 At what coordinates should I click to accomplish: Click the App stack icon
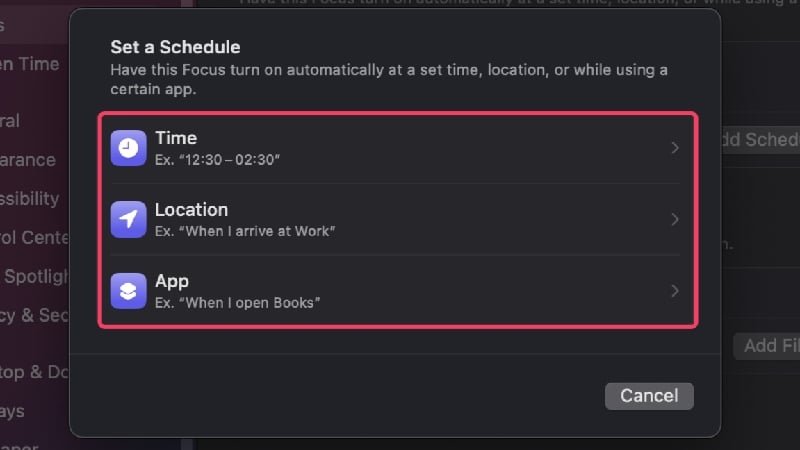point(128,291)
